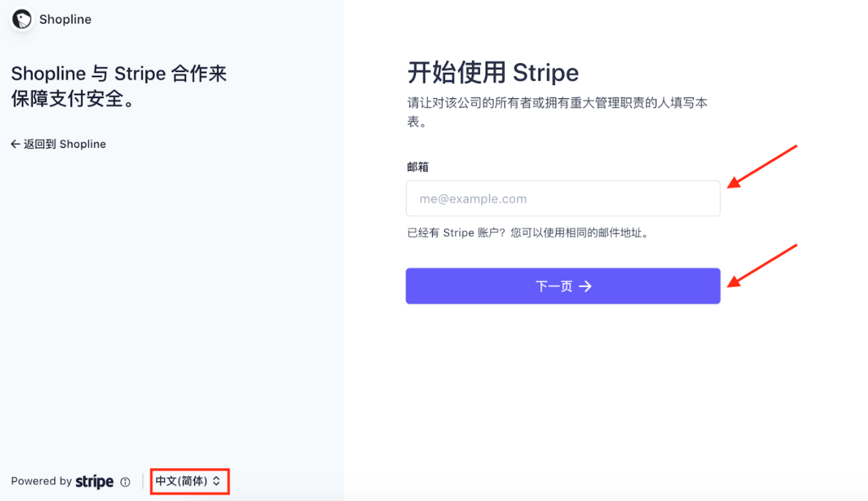868x501 pixels.
Task: Open the language chooser to switch from Chinese
Action: (x=190, y=481)
